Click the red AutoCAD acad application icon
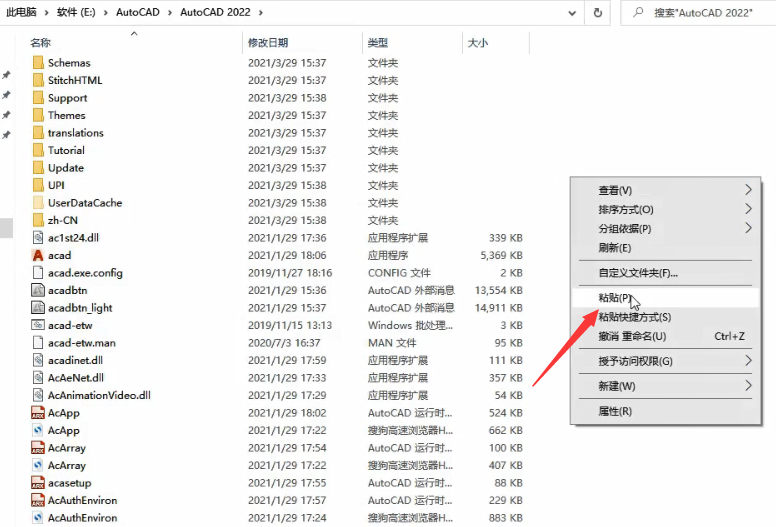 point(38,255)
